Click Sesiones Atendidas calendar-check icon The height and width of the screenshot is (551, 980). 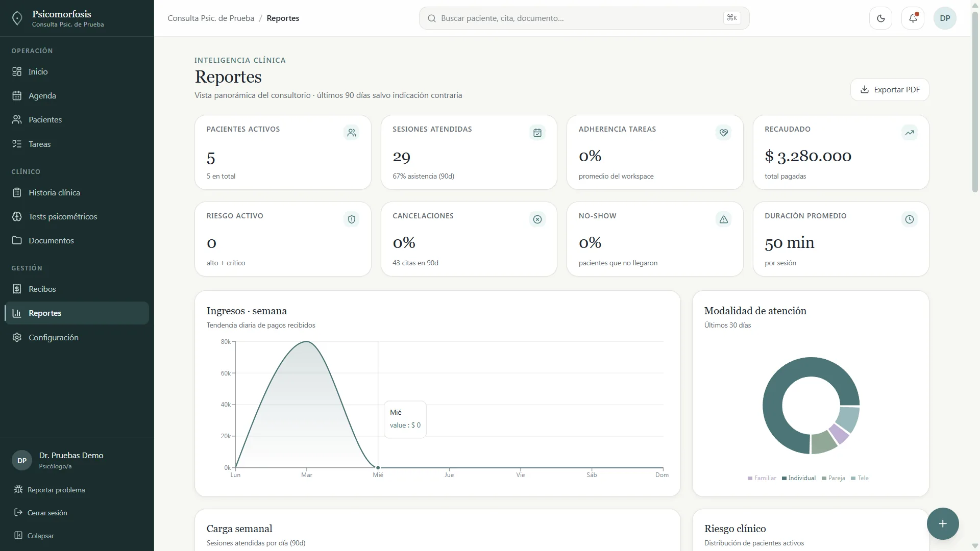pos(537,133)
